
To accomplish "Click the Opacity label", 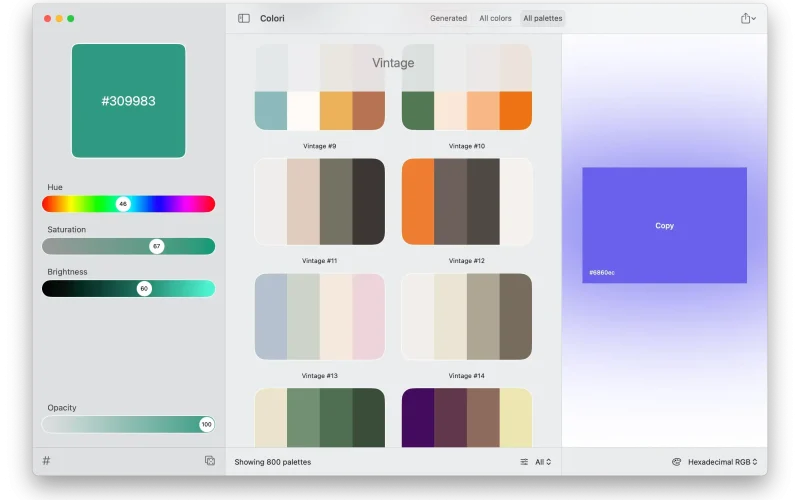I will pos(62,408).
